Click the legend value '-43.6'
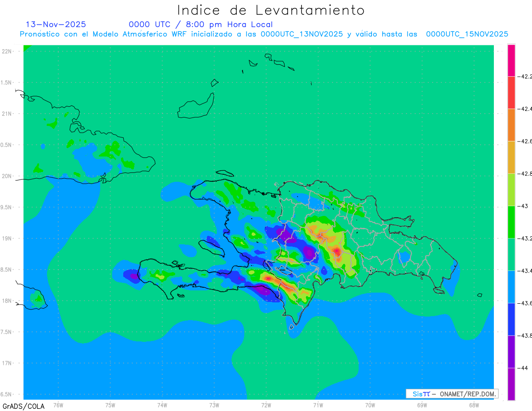532x411 pixels. pos(525,303)
